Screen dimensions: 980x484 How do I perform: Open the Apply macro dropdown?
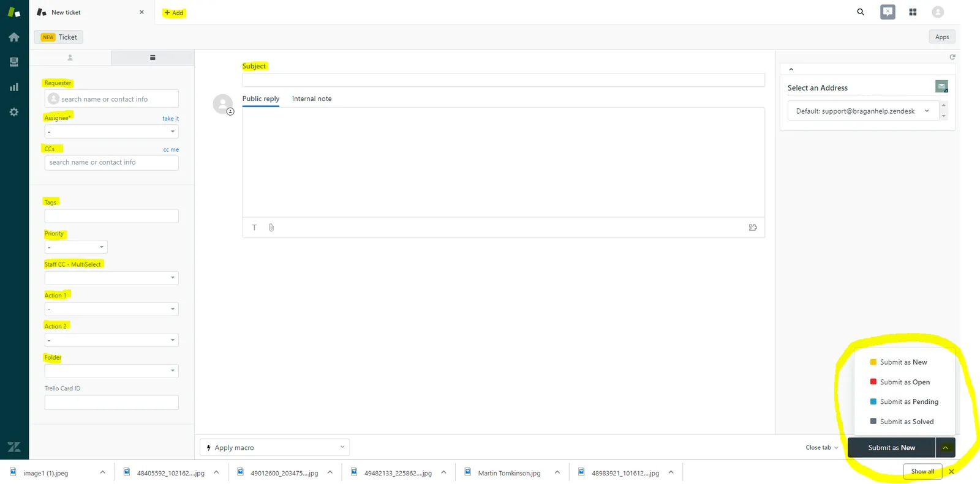click(275, 447)
